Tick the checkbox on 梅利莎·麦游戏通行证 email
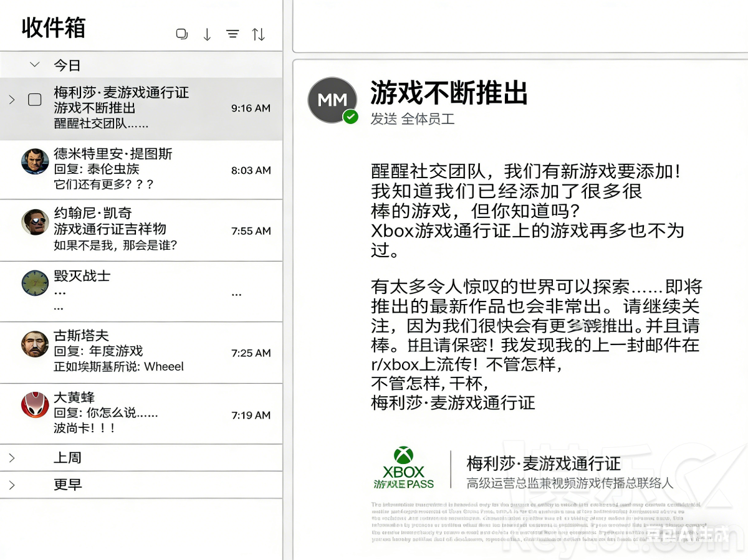Image resolution: width=748 pixels, height=560 pixels. tap(35, 100)
